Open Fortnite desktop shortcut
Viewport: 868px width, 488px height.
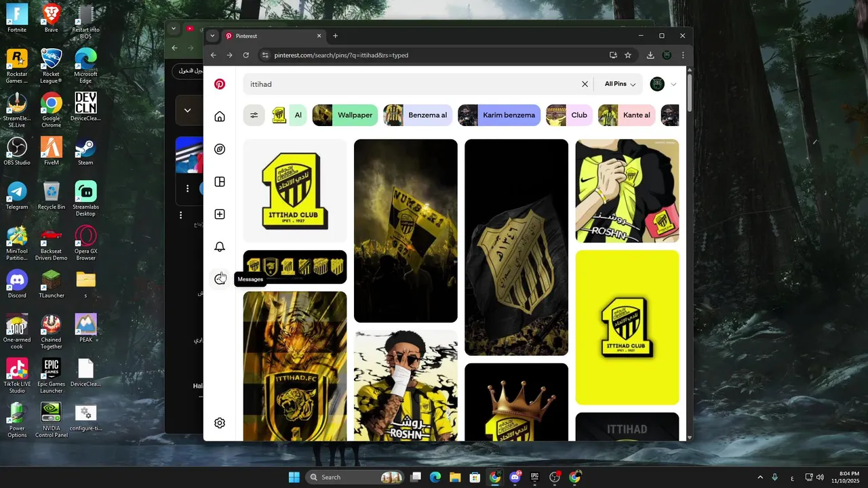tap(17, 18)
